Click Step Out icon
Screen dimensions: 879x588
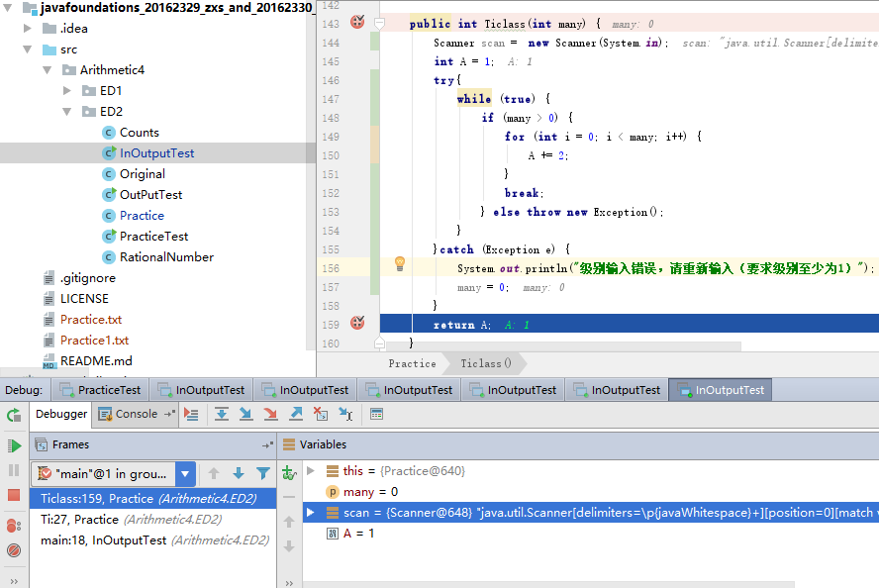coord(296,415)
